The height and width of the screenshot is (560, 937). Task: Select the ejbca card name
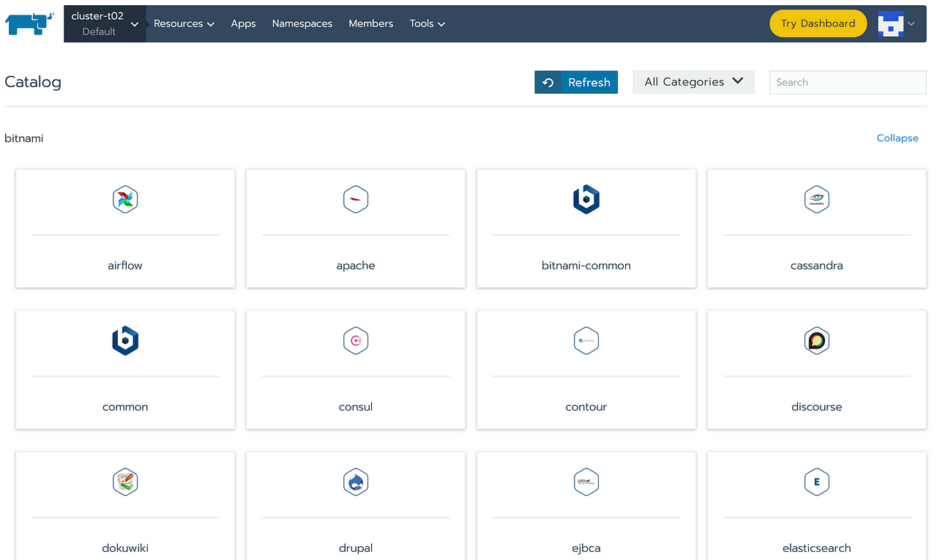pyautogui.click(x=586, y=548)
